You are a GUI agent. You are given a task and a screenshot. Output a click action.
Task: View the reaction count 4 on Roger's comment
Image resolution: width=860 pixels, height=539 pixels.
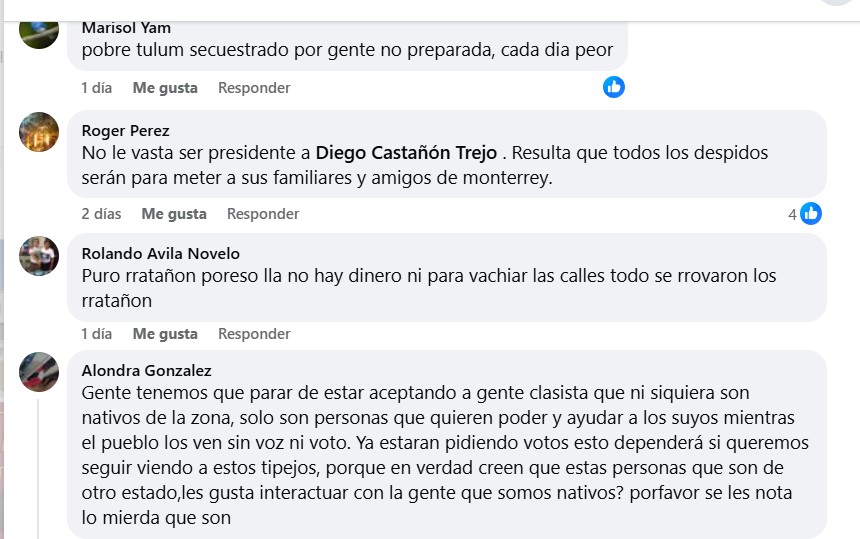click(792, 214)
